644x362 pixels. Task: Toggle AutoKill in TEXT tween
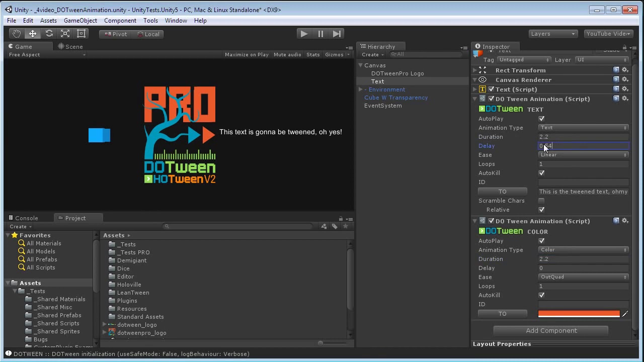coord(541,173)
